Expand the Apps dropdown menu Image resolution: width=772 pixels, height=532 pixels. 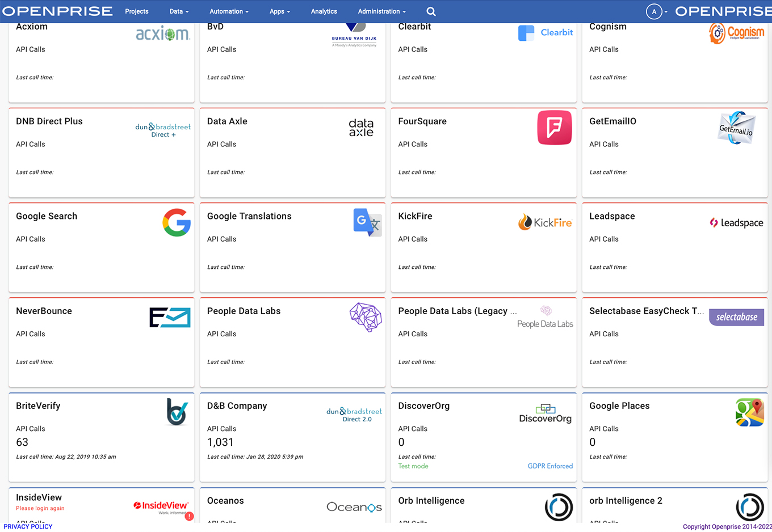pos(279,11)
